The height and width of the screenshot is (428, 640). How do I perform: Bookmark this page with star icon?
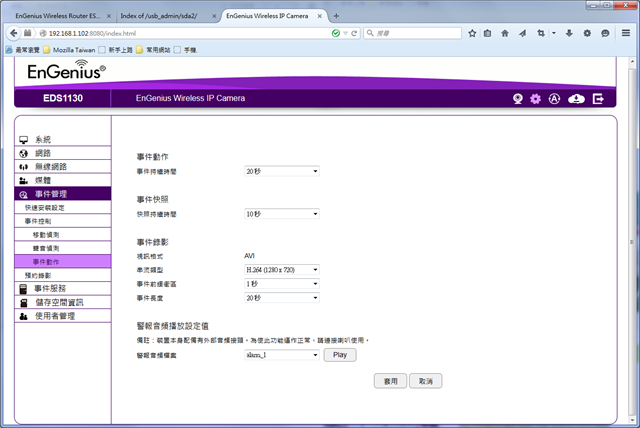(472, 33)
